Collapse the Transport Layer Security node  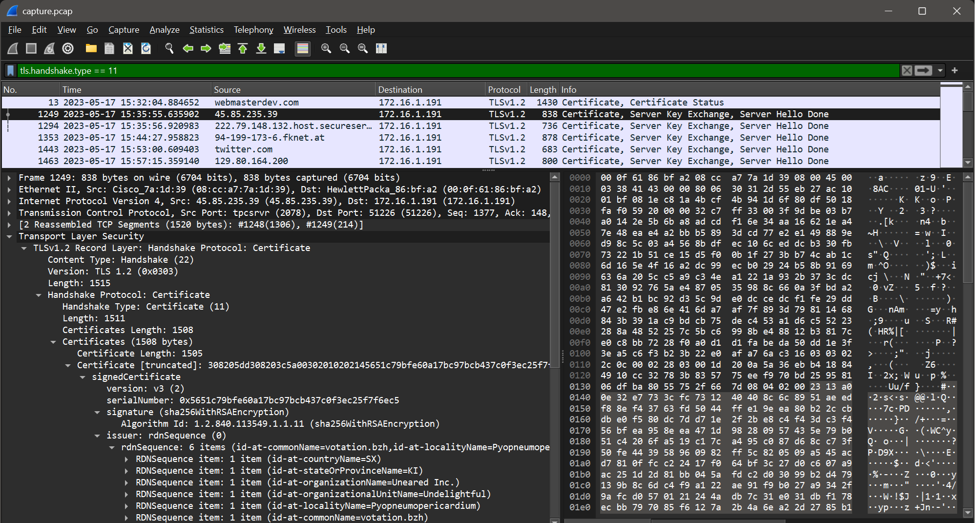(9, 236)
